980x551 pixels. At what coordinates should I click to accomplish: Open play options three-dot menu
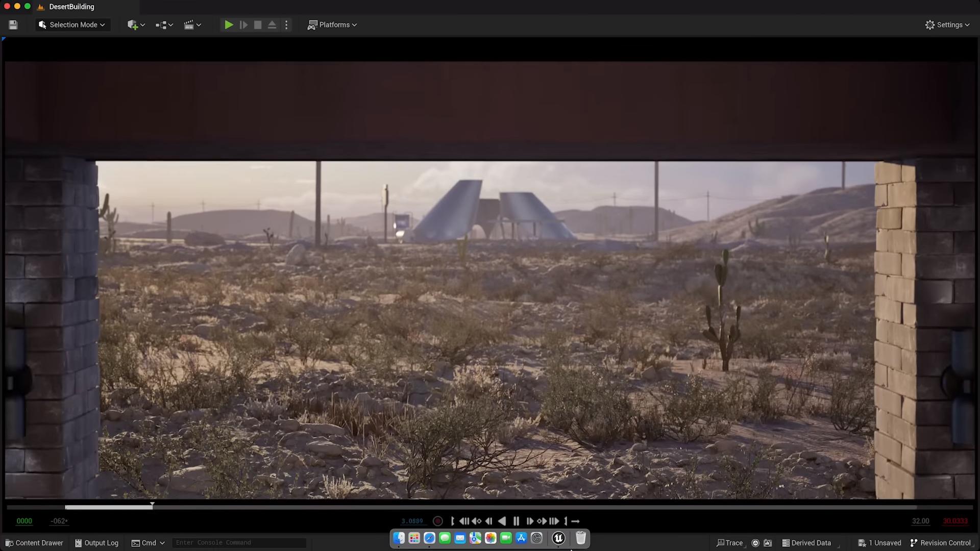(x=286, y=24)
